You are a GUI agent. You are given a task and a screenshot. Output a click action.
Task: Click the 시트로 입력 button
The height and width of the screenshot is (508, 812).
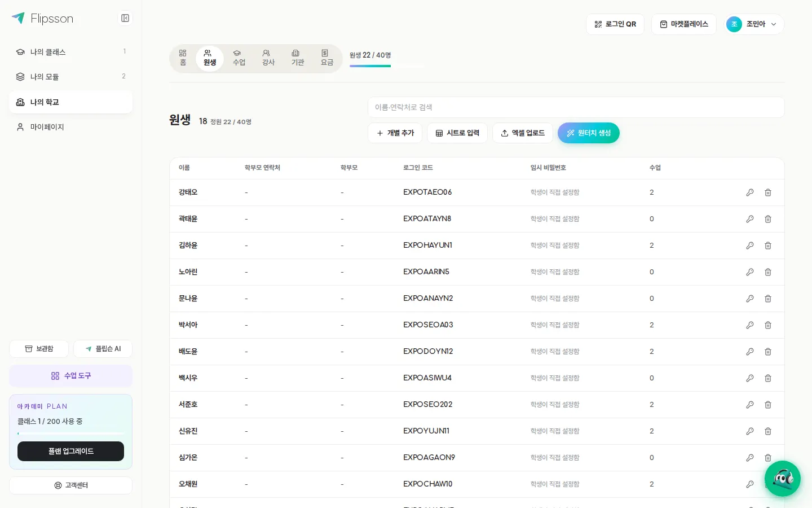pos(457,133)
